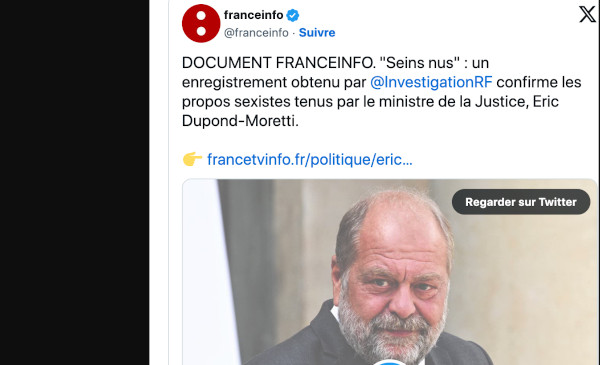Click the DOCUMENT FRANCEINFO heading text
Image resolution: width=600 pixels, height=365 pixels.
point(279,63)
